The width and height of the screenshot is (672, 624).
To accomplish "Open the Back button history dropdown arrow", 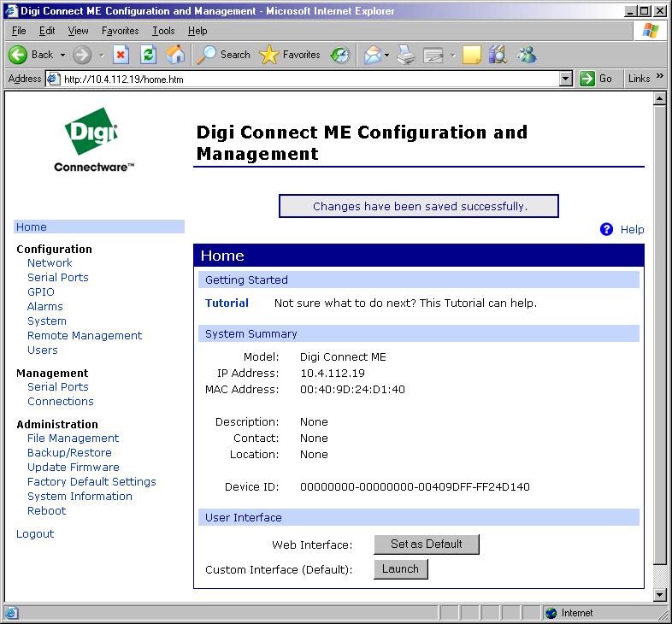I will click(62, 55).
